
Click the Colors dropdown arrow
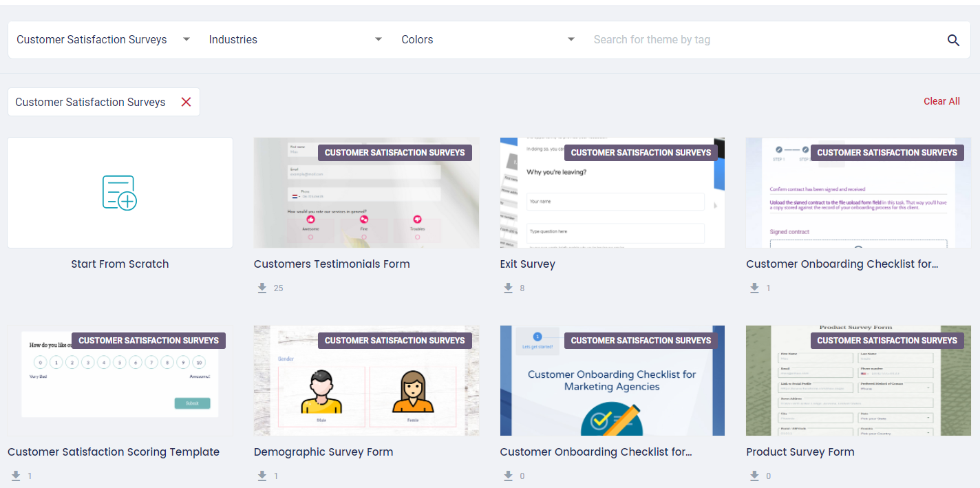(x=571, y=40)
